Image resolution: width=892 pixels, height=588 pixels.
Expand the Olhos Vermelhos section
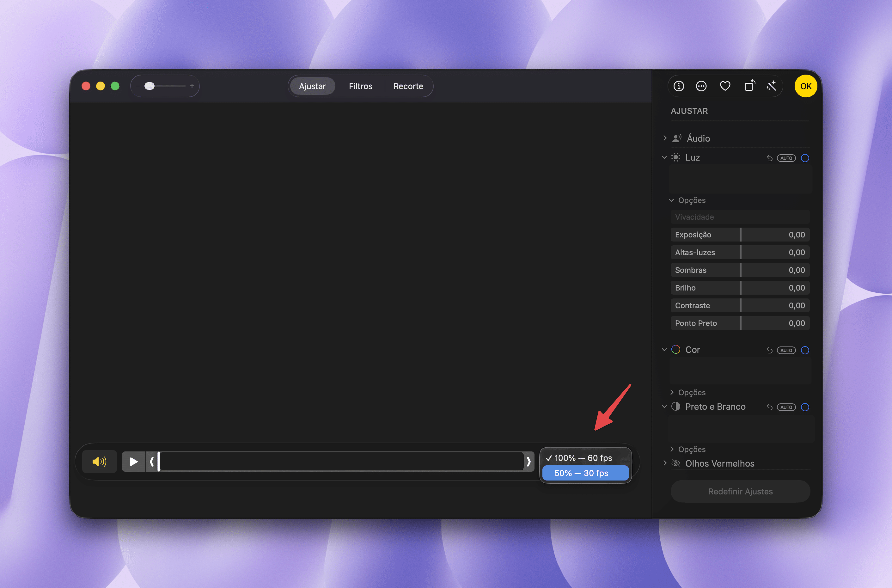coord(665,463)
